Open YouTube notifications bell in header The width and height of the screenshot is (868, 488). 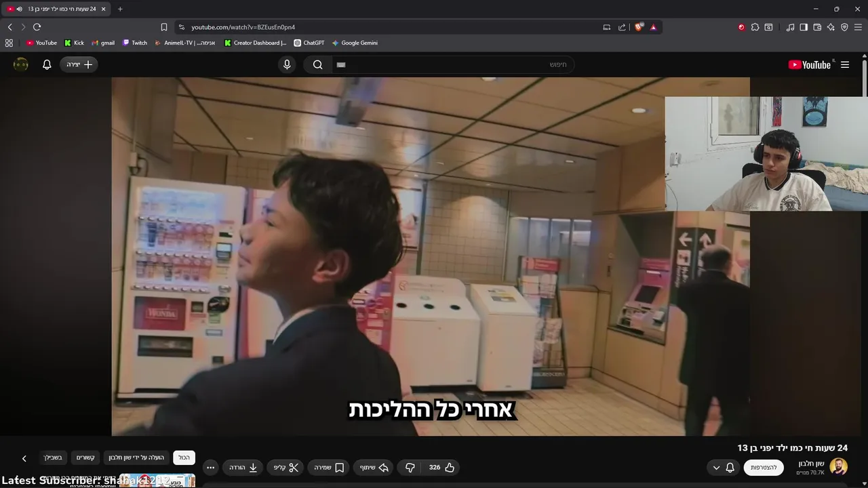pyautogui.click(x=47, y=64)
